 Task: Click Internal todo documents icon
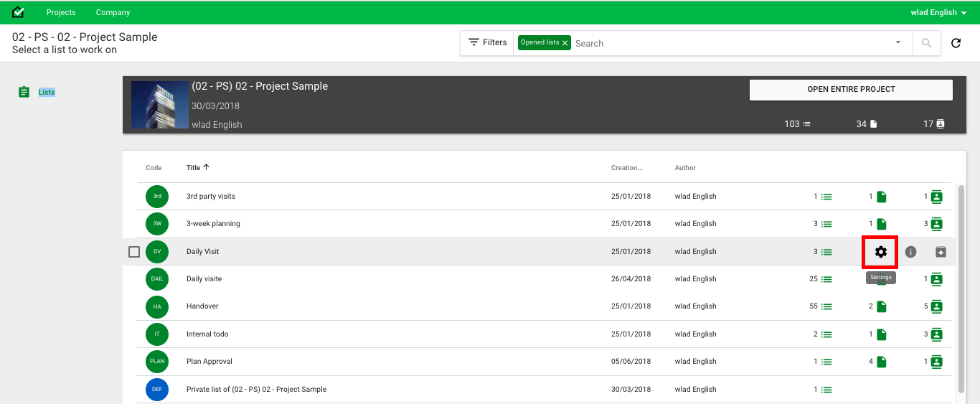click(882, 334)
